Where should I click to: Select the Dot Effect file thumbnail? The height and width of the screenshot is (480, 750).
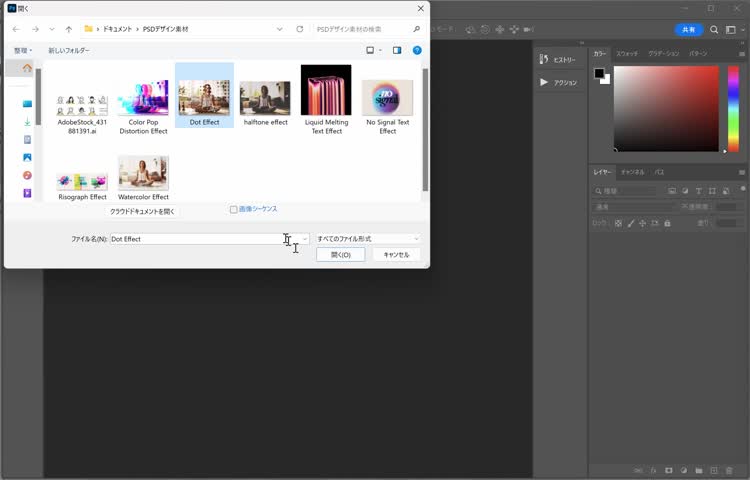[x=204, y=97]
